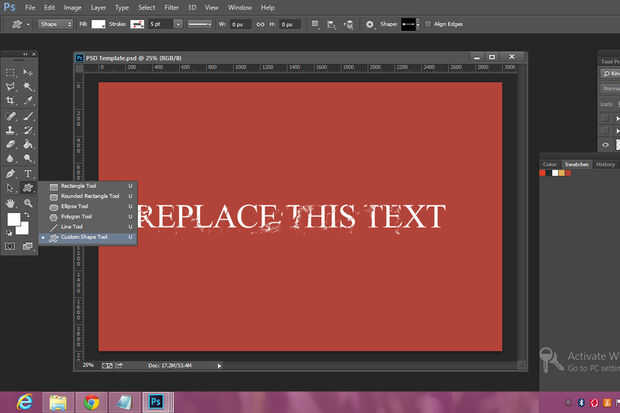Toggle the visible layer's eye icon
This screenshot has height=413, width=620.
605,144
